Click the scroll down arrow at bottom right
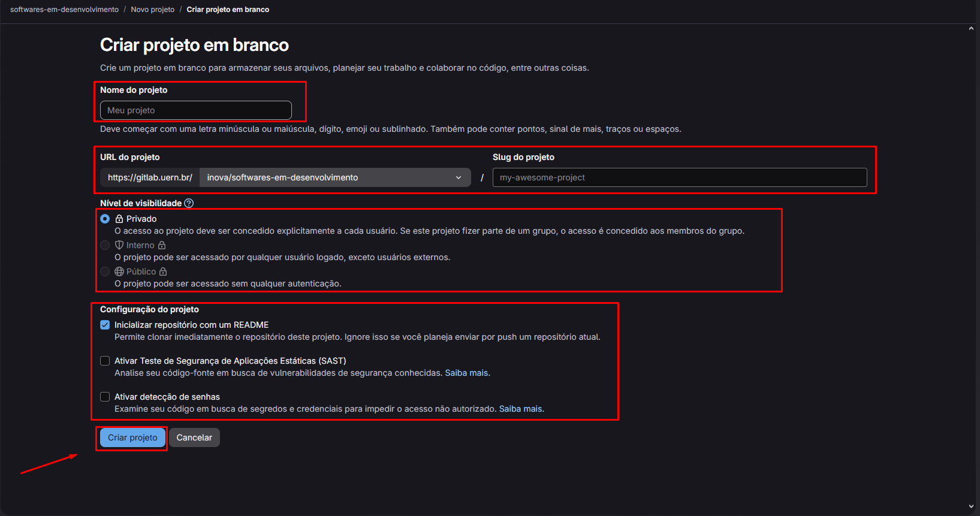 [x=971, y=506]
